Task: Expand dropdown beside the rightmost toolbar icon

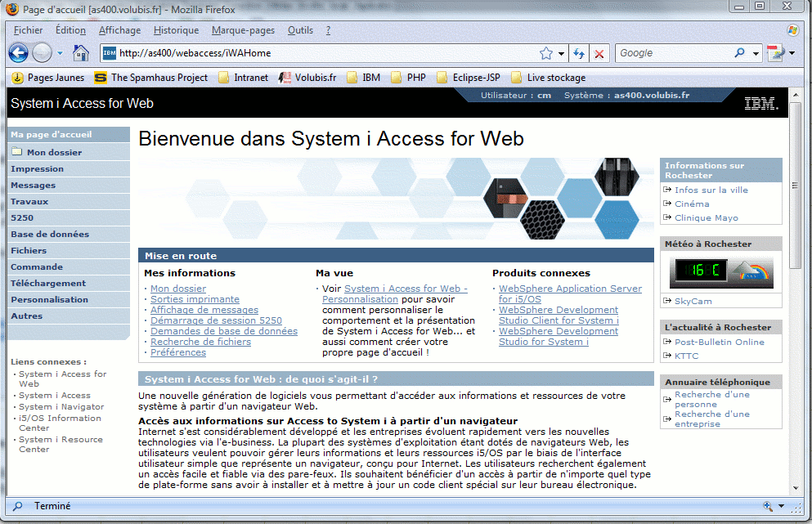Action: [x=792, y=53]
